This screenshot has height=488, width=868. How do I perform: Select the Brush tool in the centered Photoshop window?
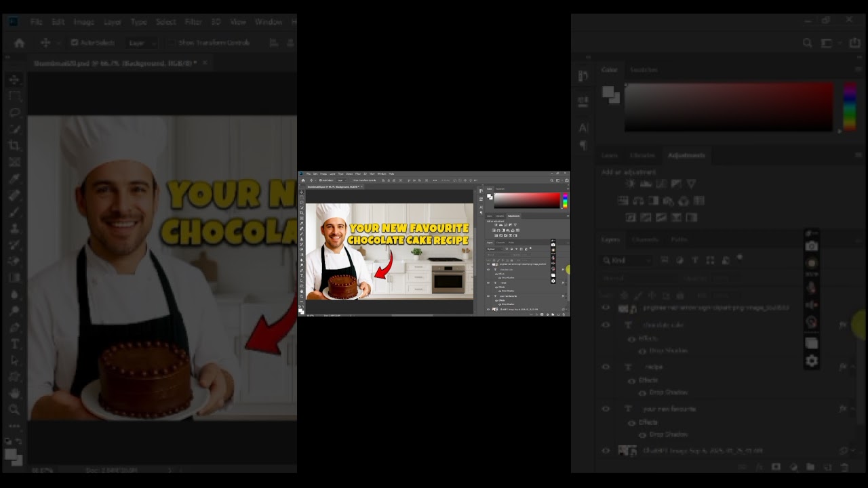(x=303, y=234)
